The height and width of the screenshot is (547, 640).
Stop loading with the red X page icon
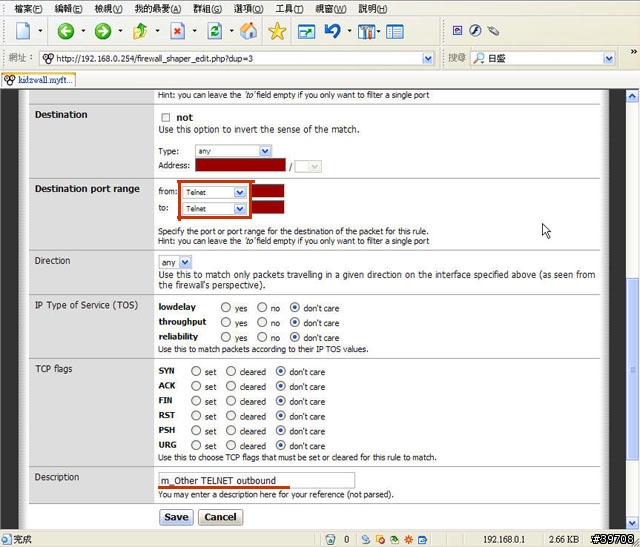click(177, 31)
